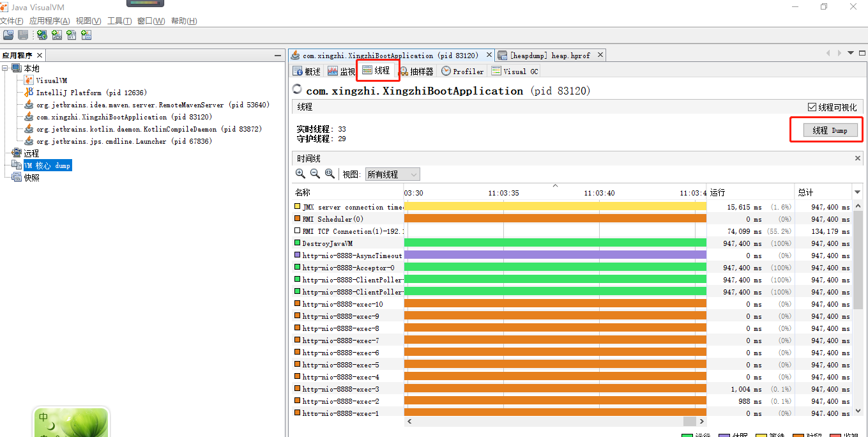This screenshot has width=868, height=437.
Task: Collapse the 时间线 section with up chevron
Action: (x=555, y=186)
